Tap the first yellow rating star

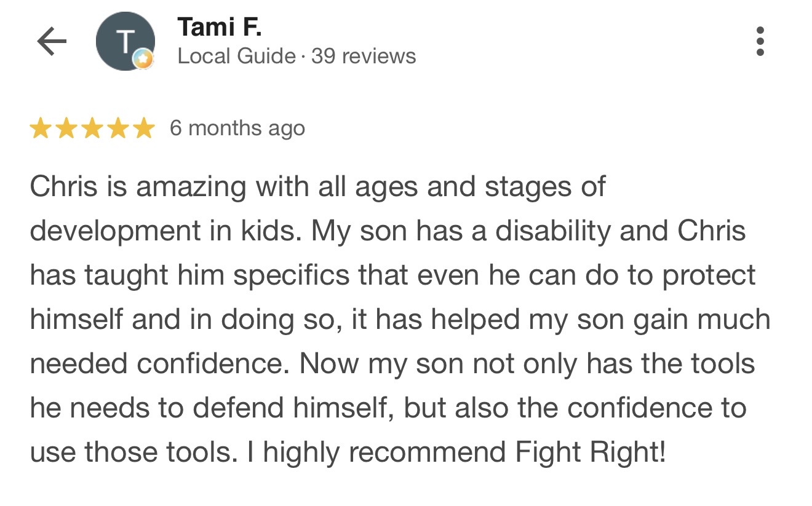point(41,128)
